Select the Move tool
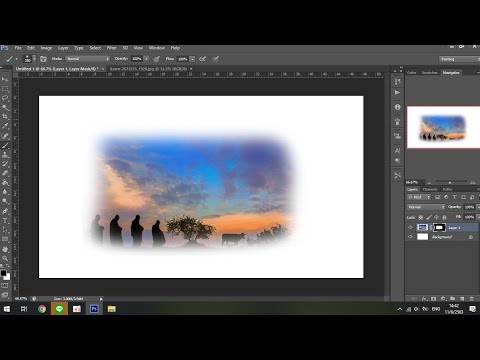The image size is (480, 360). click(x=5, y=80)
